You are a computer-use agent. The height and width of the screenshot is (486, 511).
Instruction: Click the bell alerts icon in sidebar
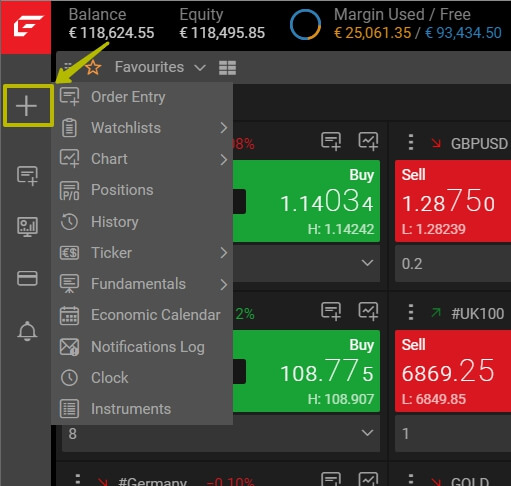pyautogui.click(x=27, y=331)
